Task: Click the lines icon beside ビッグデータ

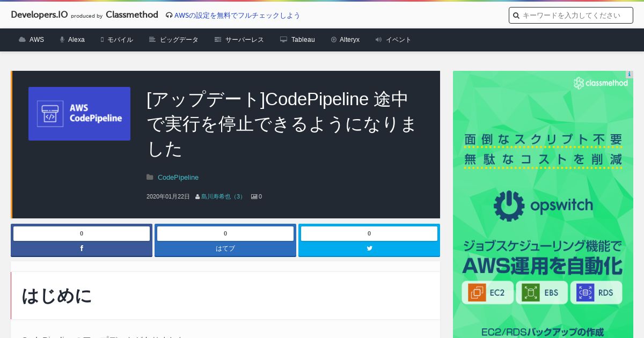Action: (x=152, y=40)
